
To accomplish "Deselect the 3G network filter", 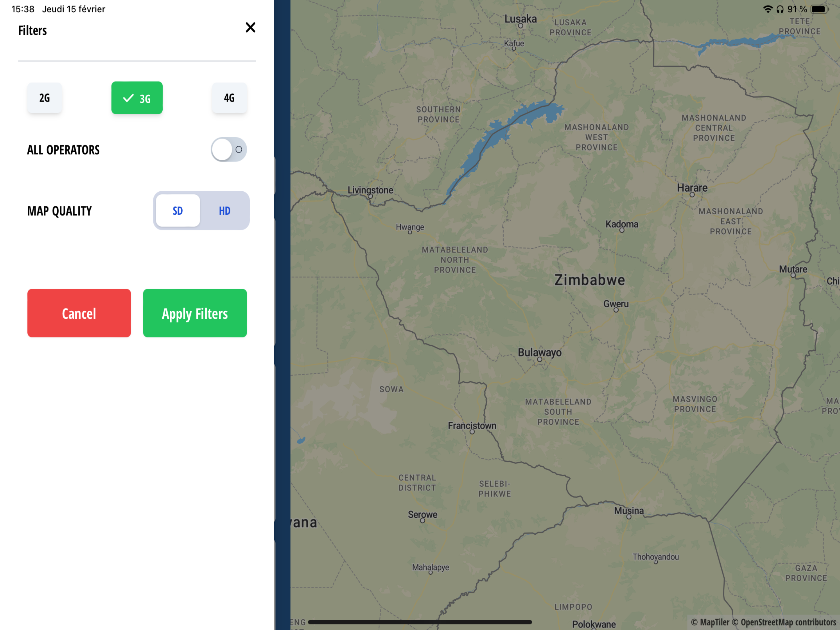I will 137,98.
